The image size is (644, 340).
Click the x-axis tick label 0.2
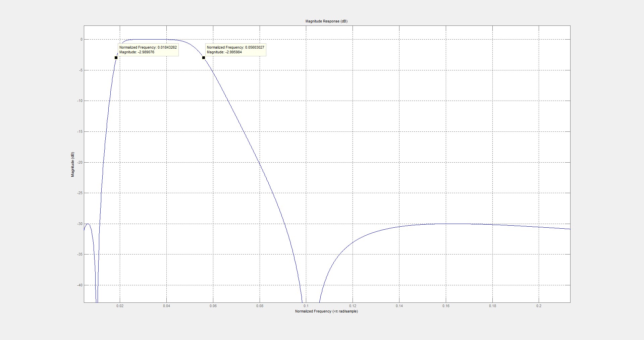(x=539, y=306)
